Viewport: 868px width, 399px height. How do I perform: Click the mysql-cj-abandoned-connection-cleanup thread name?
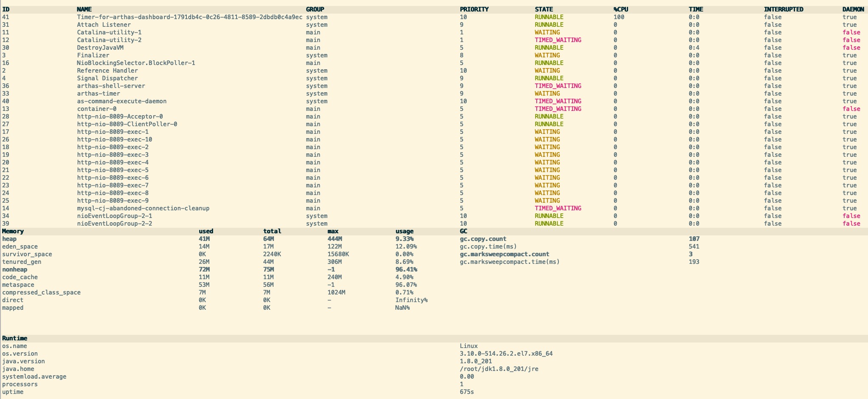143,208
